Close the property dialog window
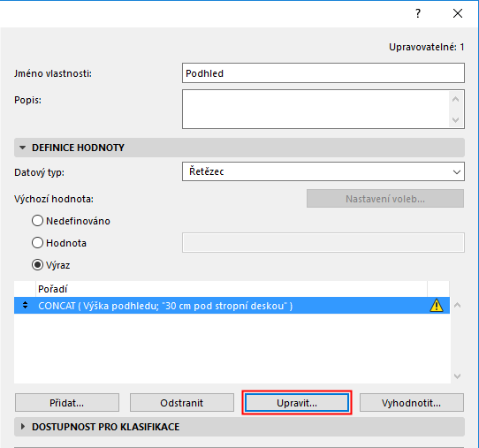 coord(457,13)
